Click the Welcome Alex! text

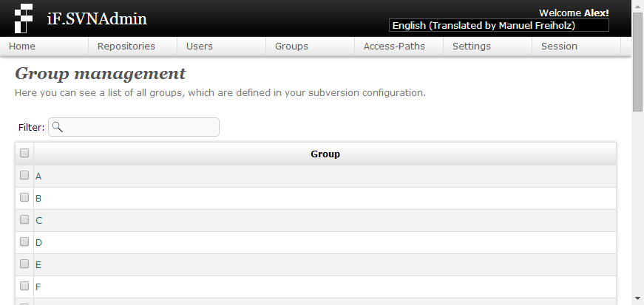574,13
